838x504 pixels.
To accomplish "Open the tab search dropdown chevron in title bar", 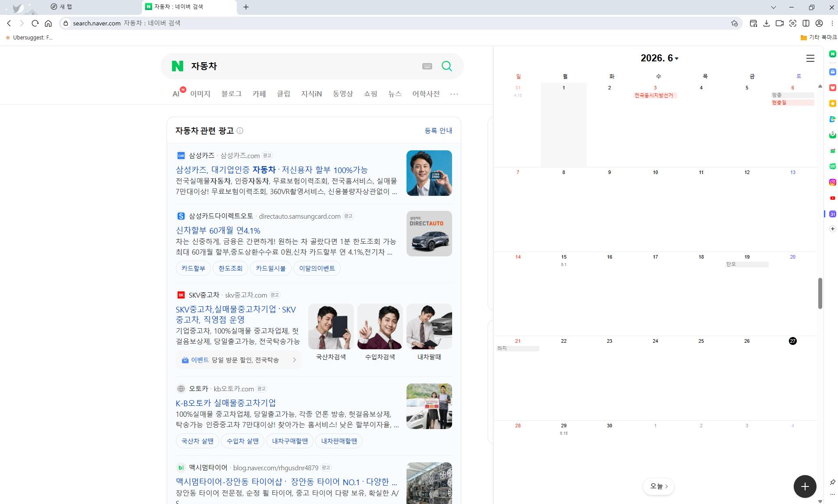I will [x=773, y=7].
